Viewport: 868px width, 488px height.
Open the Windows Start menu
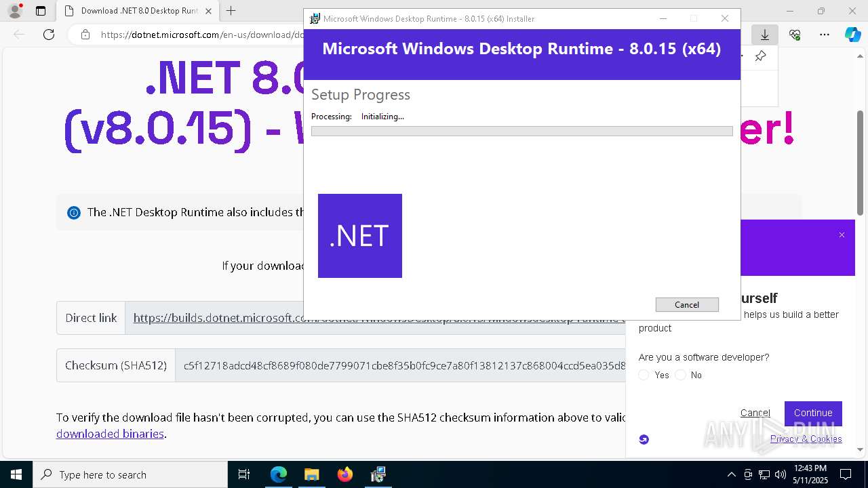pos(16,474)
